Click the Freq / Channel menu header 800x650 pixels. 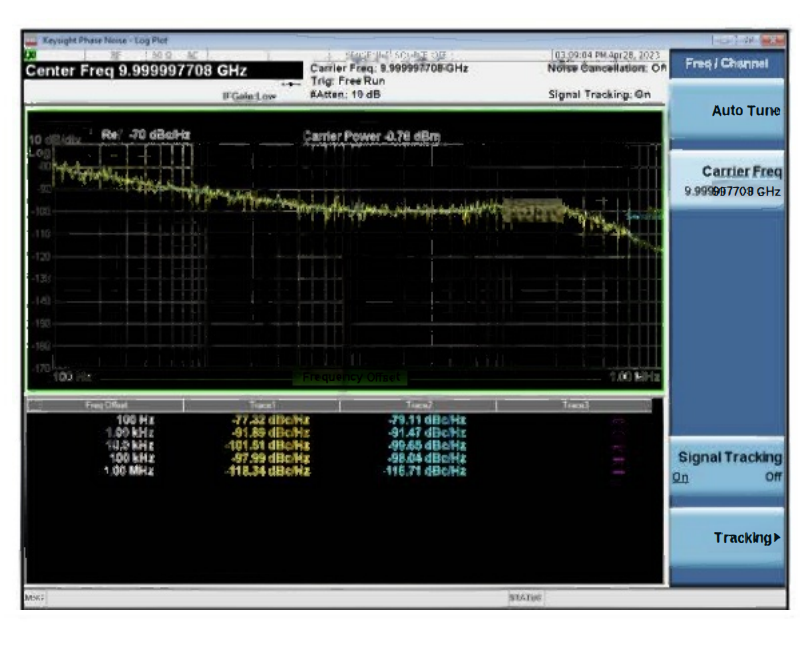(x=727, y=64)
